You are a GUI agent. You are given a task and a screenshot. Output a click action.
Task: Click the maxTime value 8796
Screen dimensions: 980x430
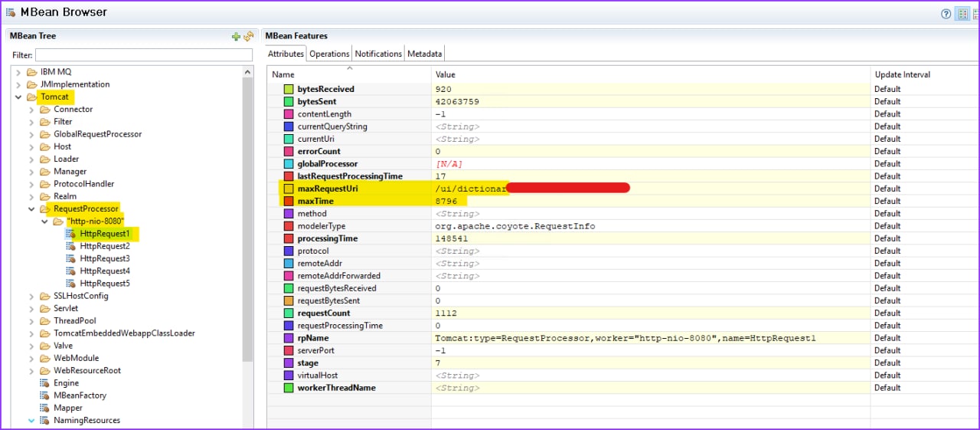[x=446, y=201]
